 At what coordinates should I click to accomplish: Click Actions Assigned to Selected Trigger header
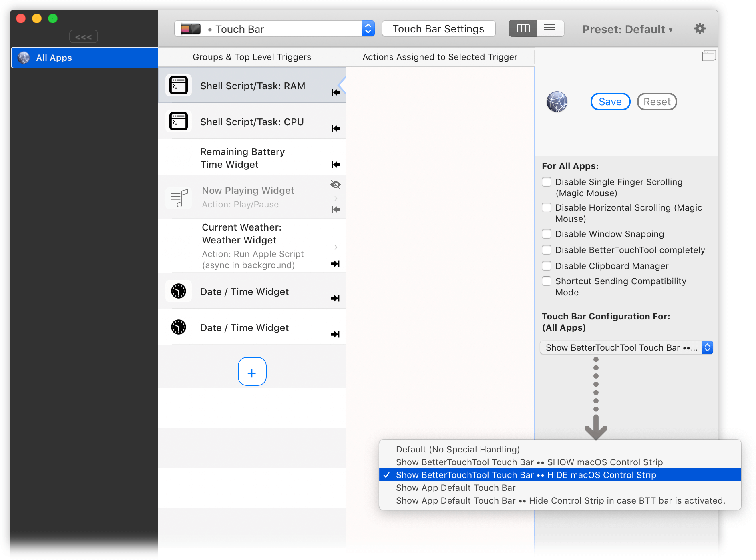point(440,57)
